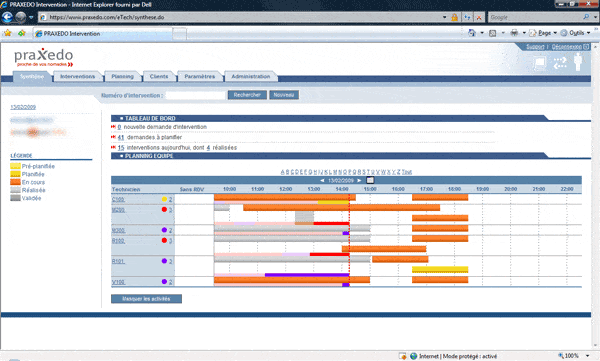Click purple status dot for V100
Image resolution: width=600 pixels, height=361 pixels.
pyautogui.click(x=164, y=281)
